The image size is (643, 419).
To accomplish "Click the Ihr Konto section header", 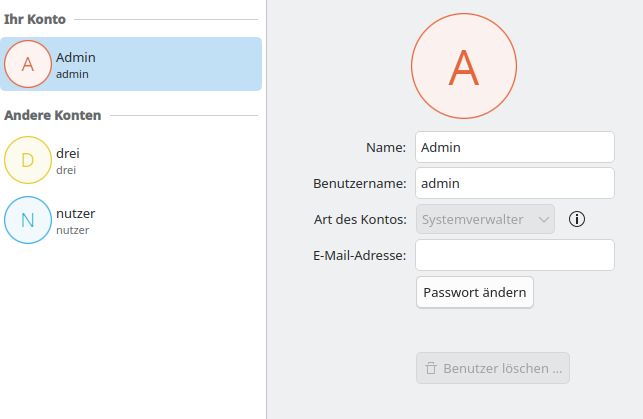I will 35,19.
